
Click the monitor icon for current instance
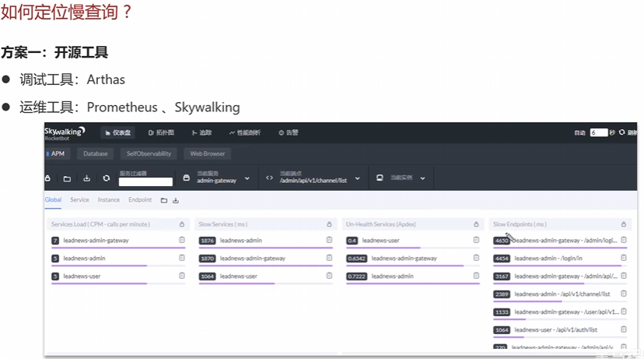coord(380,178)
